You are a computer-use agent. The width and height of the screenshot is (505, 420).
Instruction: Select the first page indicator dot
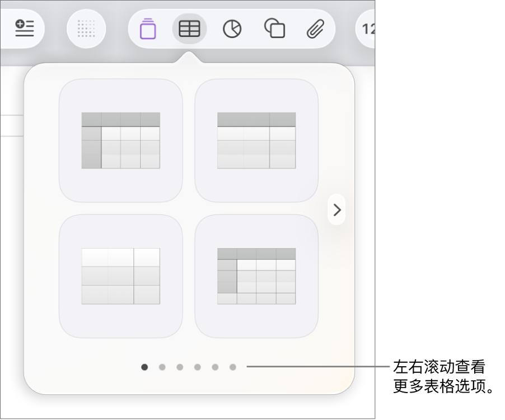(x=144, y=367)
